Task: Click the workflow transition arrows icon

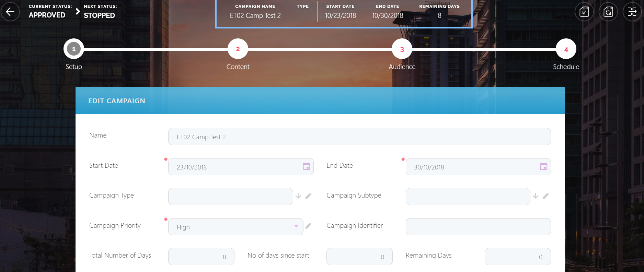Action: (632, 12)
